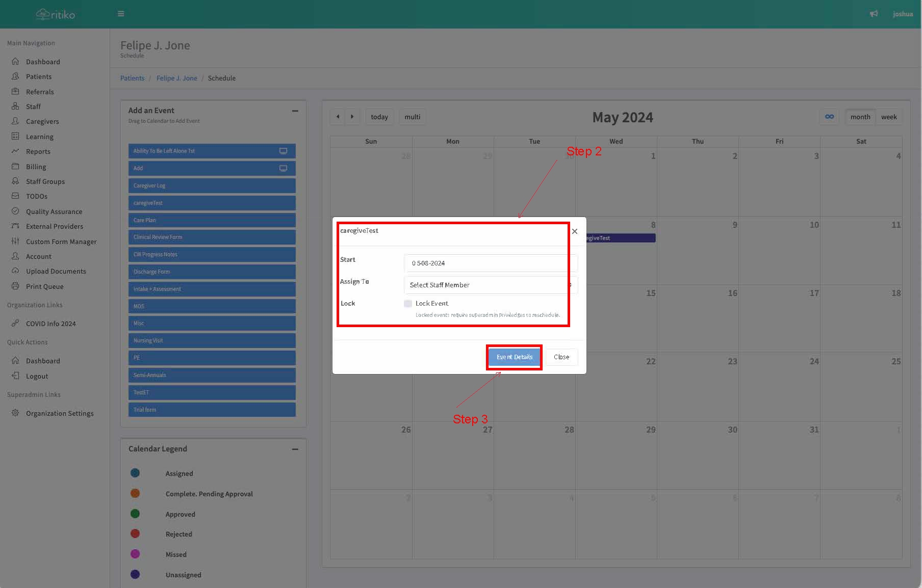This screenshot has height=588, width=922.
Task: Collapse the Add an Event panel
Action: tap(295, 111)
